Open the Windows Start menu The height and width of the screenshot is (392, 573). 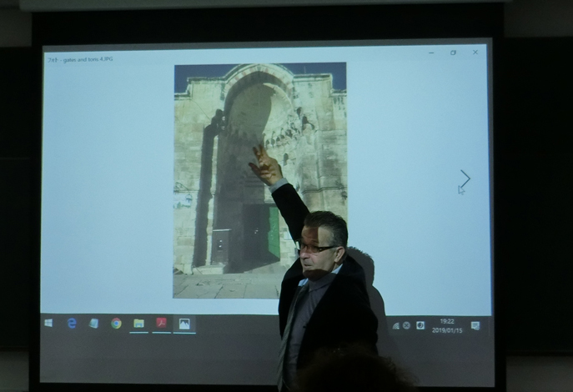pos(48,323)
